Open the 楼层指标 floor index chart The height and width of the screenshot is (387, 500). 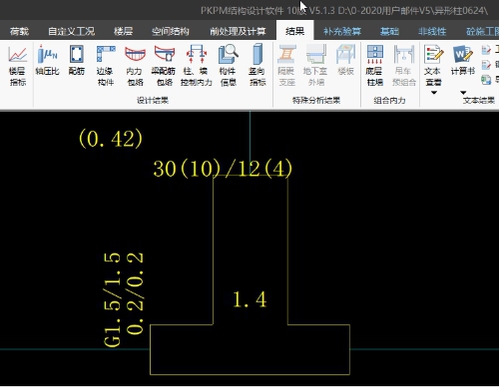tap(17, 66)
